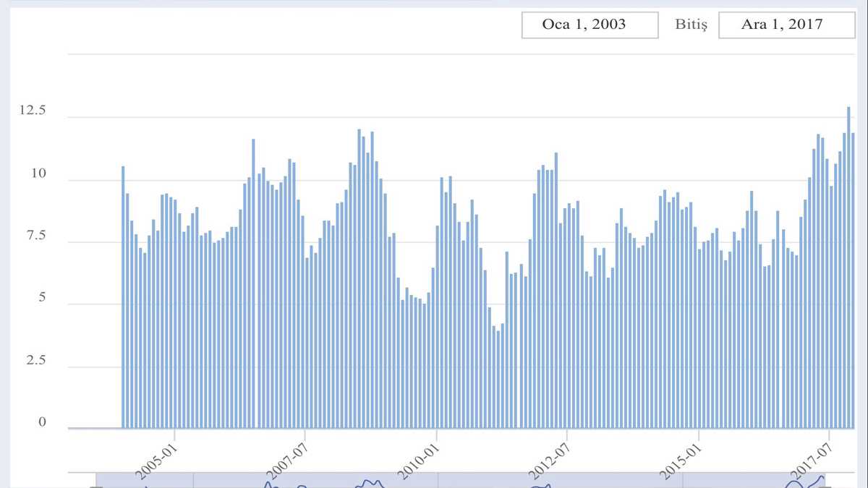Click the 2010-01 x-axis label
Image resolution: width=868 pixels, height=488 pixels.
(420, 458)
